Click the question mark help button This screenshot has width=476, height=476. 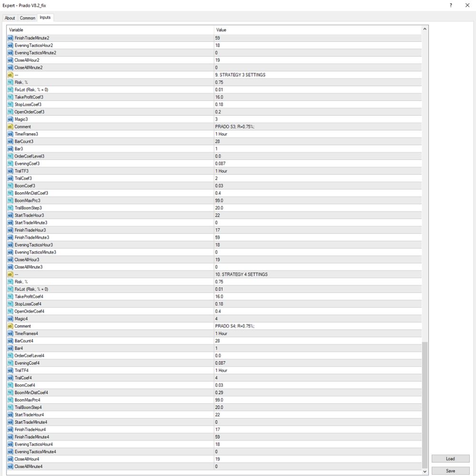451,5
